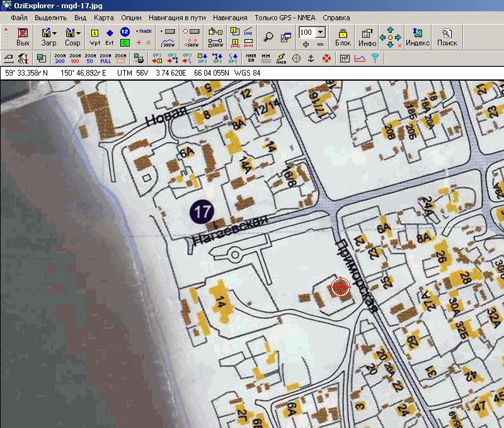
Task: Click the Вых exit button
Action: (23, 37)
